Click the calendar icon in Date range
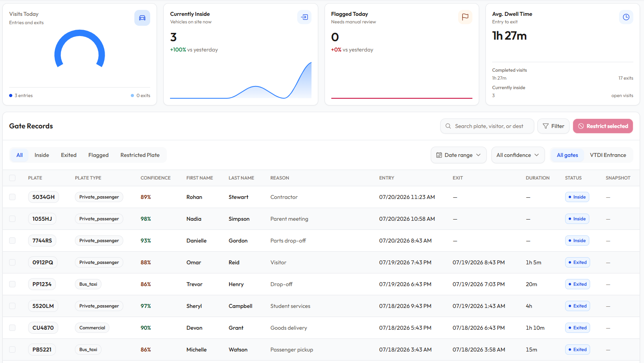The image size is (644, 363). [x=439, y=155]
